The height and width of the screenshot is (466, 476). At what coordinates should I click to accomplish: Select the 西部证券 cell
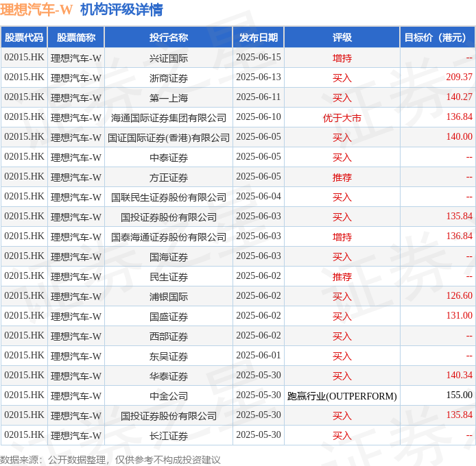pos(169,336)
